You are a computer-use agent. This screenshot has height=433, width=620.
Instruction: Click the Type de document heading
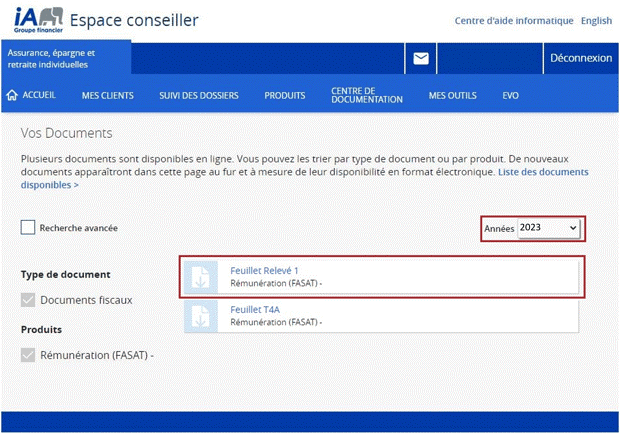click(x=66, y=274)
